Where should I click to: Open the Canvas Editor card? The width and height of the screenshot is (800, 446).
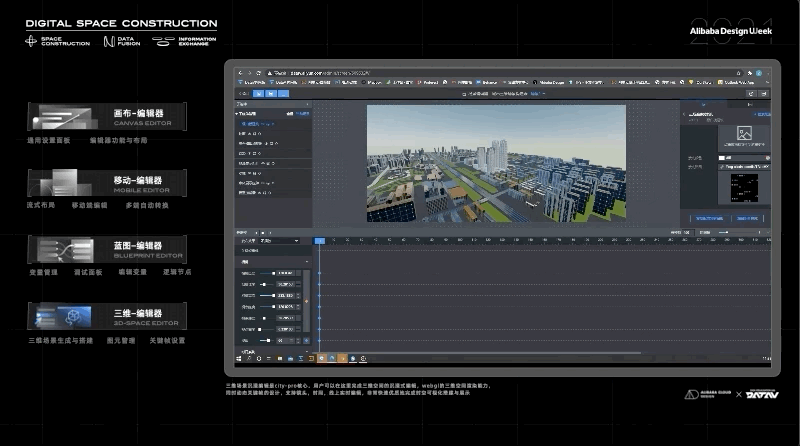[x=108, y=117]
